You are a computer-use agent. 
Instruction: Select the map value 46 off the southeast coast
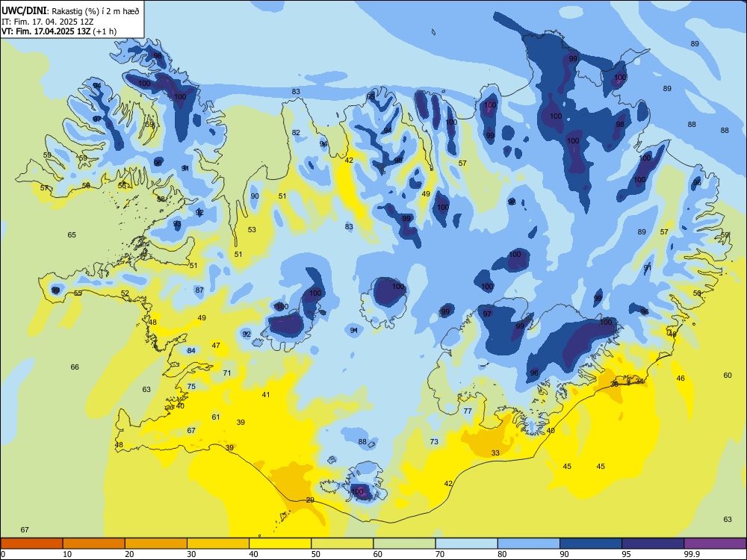681,379
